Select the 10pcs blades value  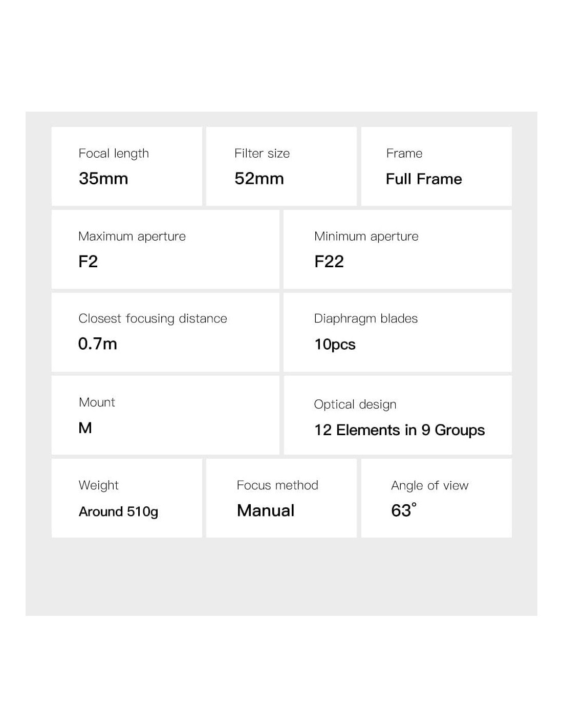point(335,345)
